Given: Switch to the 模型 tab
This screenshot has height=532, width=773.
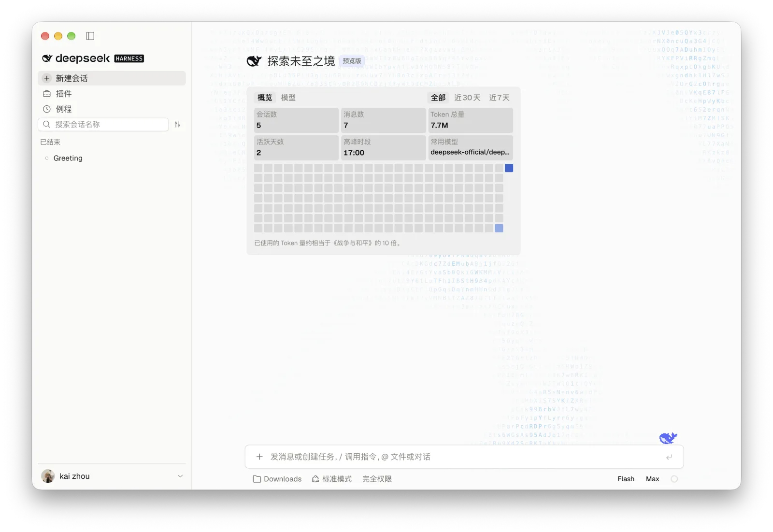Looking at the screenshot, I should pyautogui.click(x=288, y=98).
